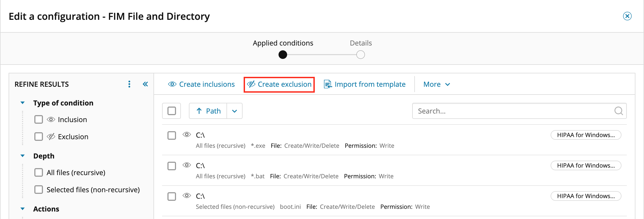
Task: Click the search magnifier icon
Action: [618, 111]
